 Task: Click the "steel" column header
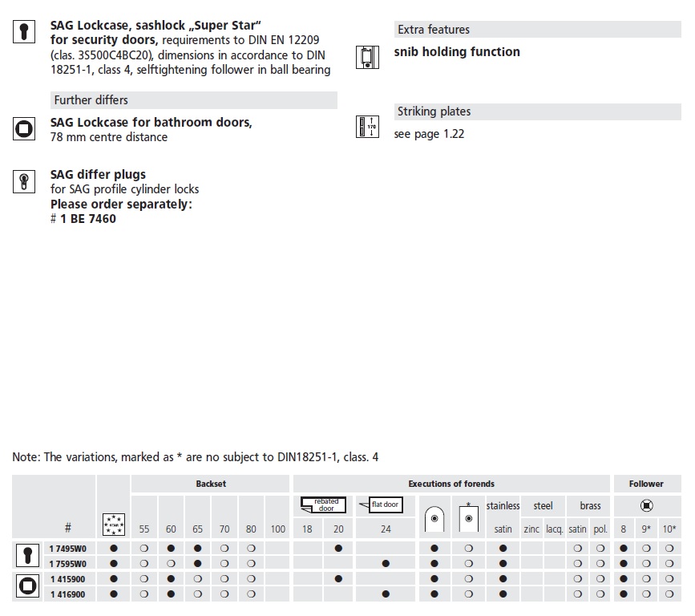[543, 505]
